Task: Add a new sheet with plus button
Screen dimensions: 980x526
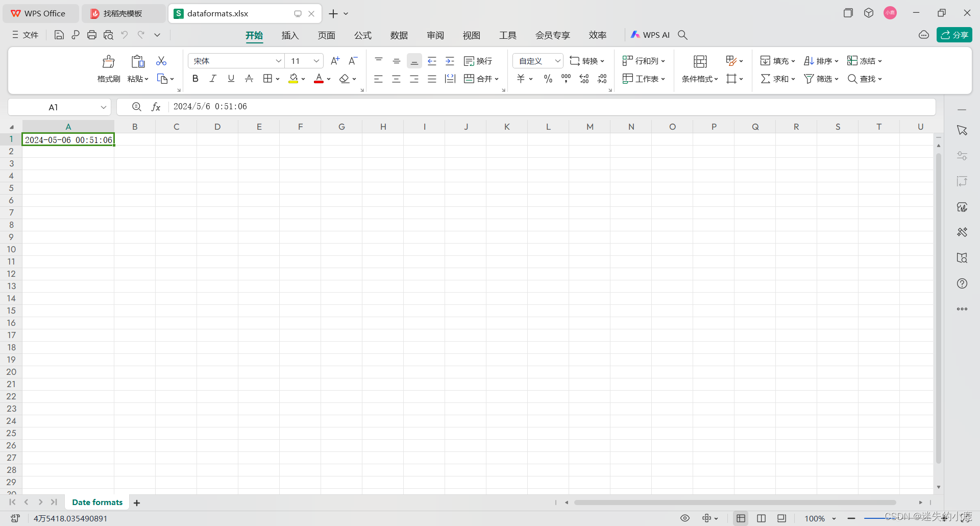Action: (x=137, y=503)
